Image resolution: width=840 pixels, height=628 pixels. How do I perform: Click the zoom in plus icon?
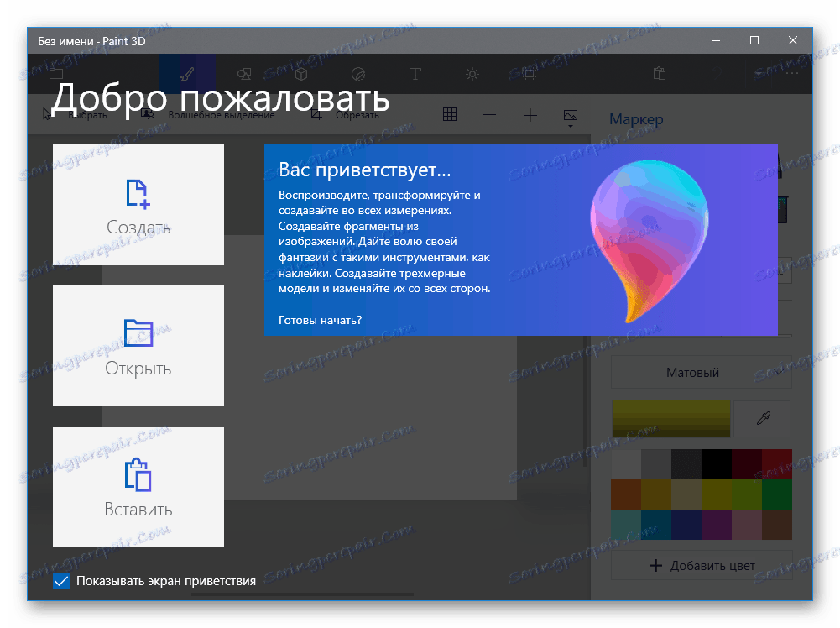tap(530, 115)
